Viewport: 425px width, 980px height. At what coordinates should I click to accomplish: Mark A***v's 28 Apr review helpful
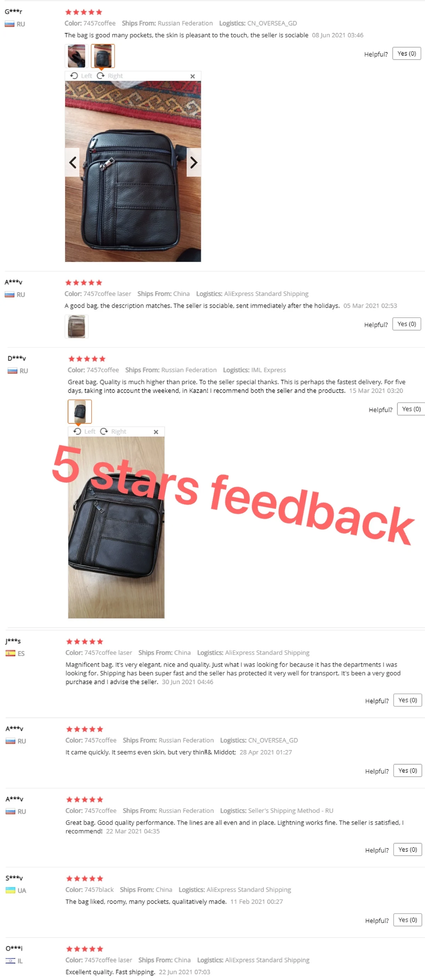408,770
